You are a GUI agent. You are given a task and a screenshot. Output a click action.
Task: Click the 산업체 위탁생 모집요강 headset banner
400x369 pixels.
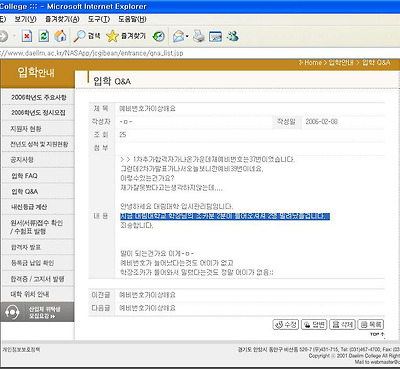coord(37,312)
